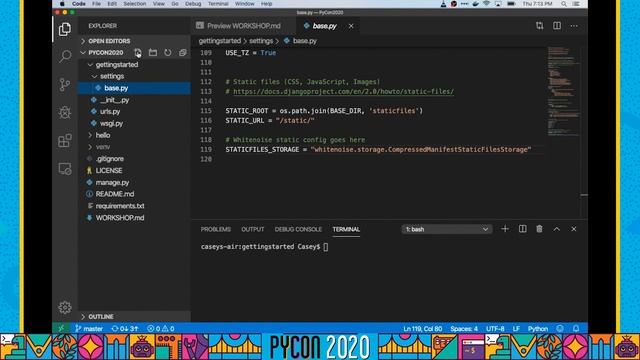Close the base.py editor tab

pyautogui.click(x=351, y=26)
